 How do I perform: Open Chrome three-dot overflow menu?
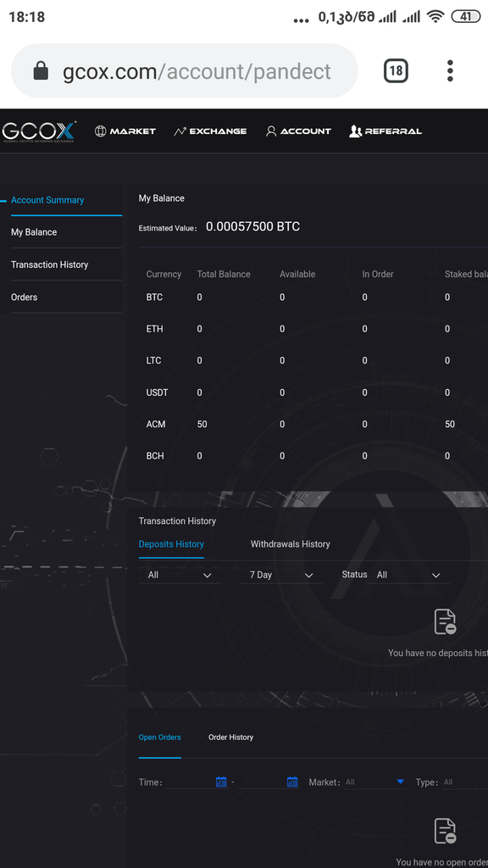pyautogui.click(x=450, y=71)
